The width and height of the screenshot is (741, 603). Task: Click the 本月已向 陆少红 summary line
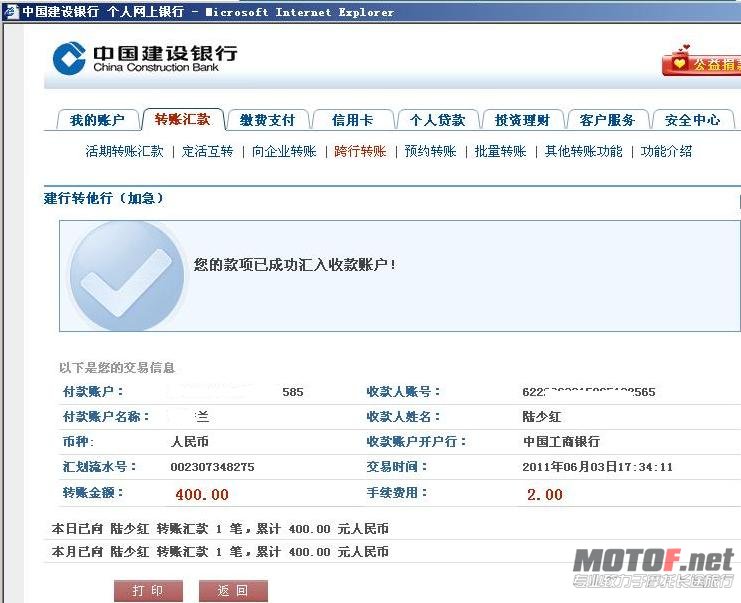click(x=220, y=551)
